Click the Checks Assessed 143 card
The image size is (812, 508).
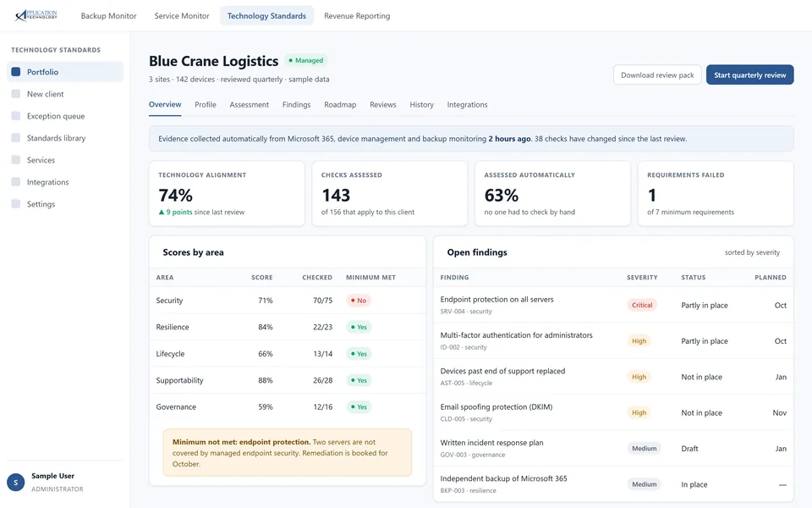click(x=389, y=194)
